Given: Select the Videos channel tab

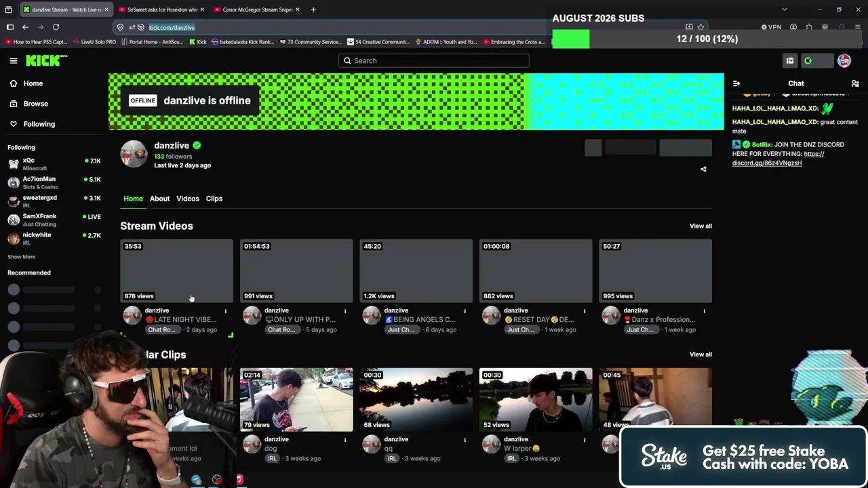Looking at the screenshot, I should click(x=188, y=199).
